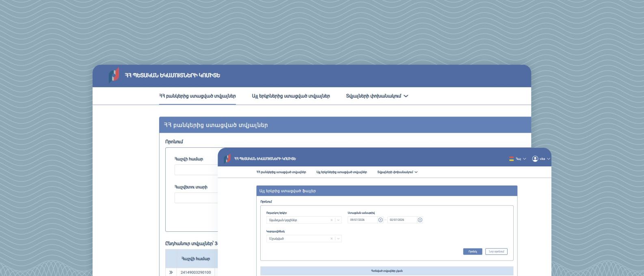Click the ՀՀ ՊԵՏԱԿԱՆ ԵԿԱՄՈՒՏՆԵՐԻ ԿՈՄԻՏԵ title in the back window
The image size is (644, 276).
pos(172,75)
